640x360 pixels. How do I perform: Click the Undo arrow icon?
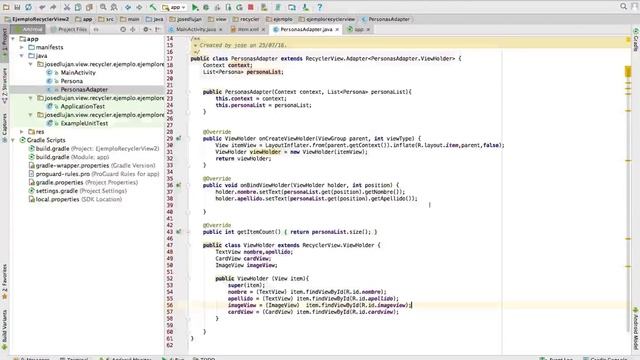(42, 7)
